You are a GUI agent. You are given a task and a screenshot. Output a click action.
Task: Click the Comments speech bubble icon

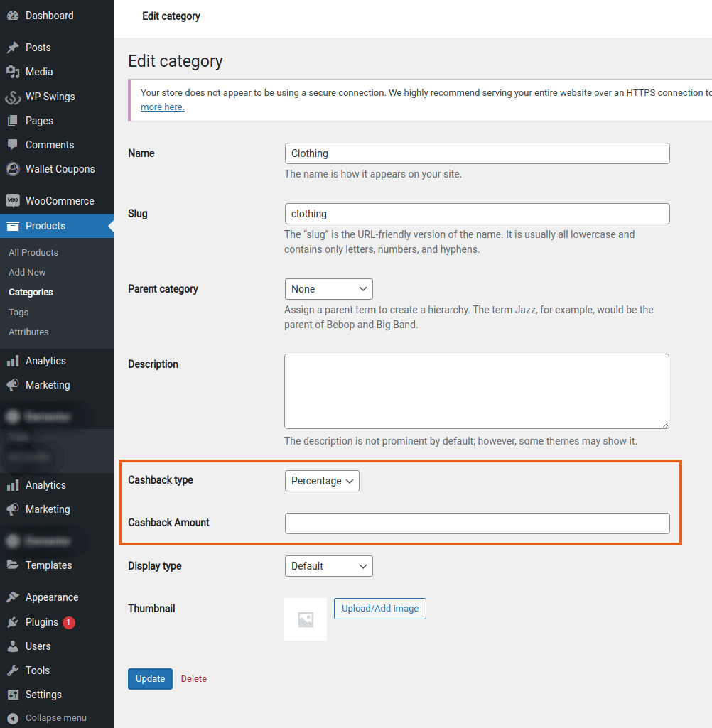[x=13, y=145]
